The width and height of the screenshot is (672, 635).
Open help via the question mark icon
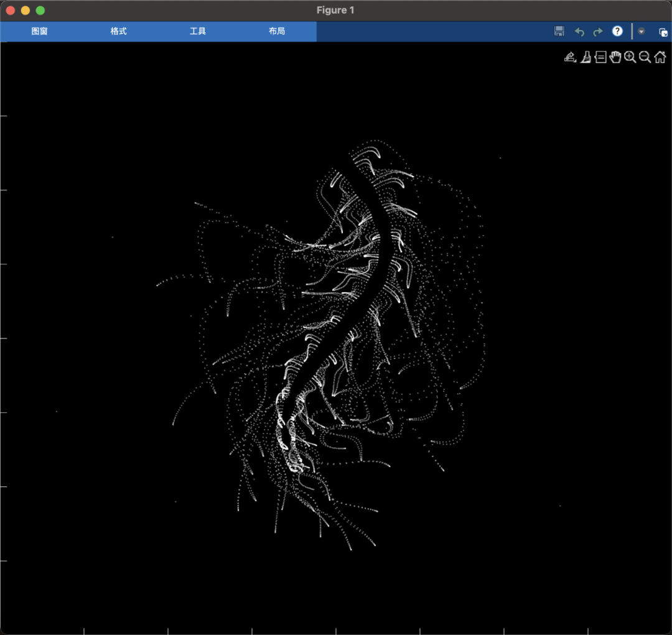(x=617, y=31)
